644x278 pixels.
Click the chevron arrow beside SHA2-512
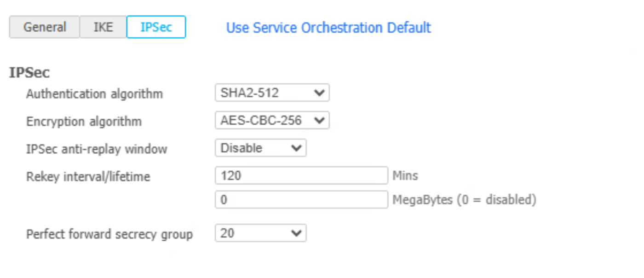tap(319, 93)
